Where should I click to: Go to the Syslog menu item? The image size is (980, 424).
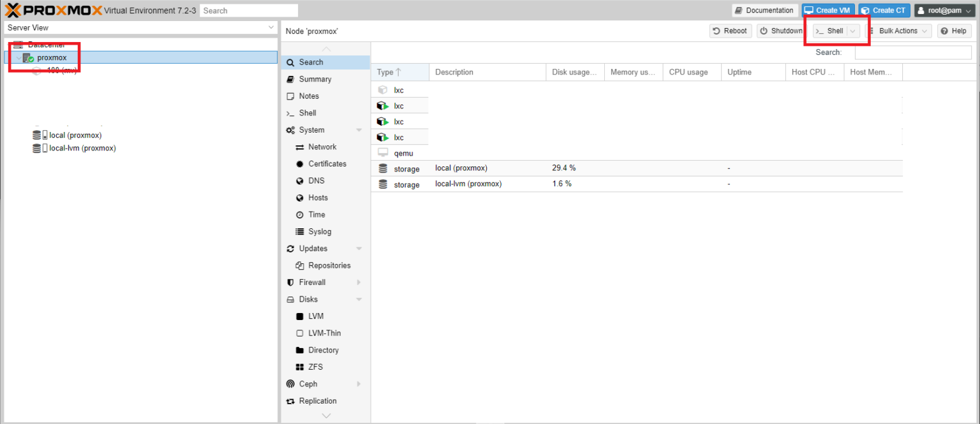[x=320, y=231]
